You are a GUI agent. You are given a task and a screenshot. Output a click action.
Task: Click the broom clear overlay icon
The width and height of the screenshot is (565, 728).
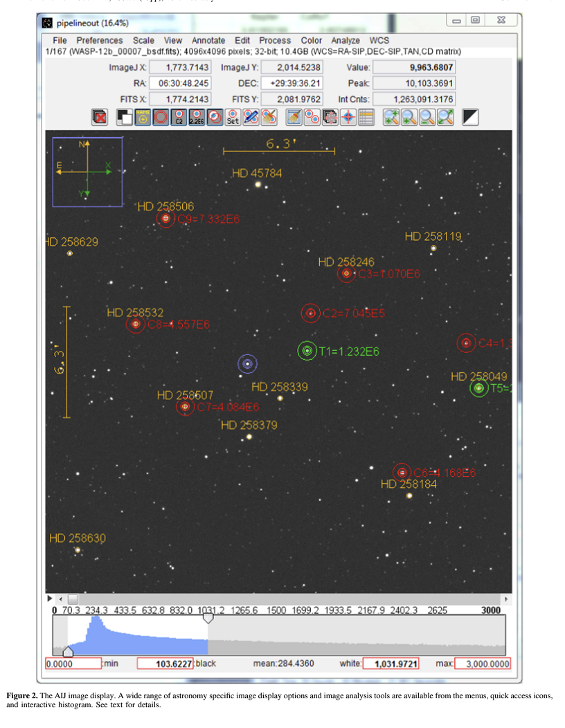coord(294,118)
